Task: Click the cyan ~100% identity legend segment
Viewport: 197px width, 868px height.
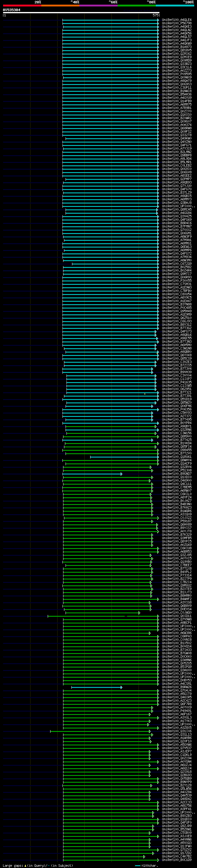Action: click(x=175, y=6)
